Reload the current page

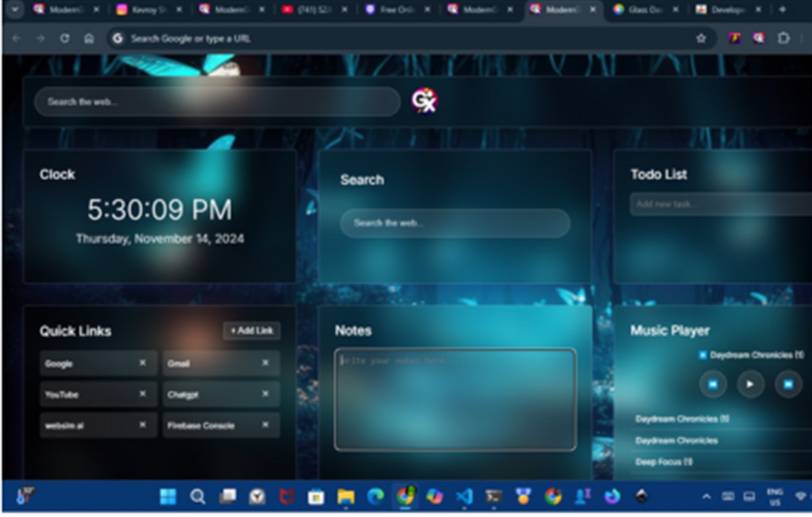(65, 39)
